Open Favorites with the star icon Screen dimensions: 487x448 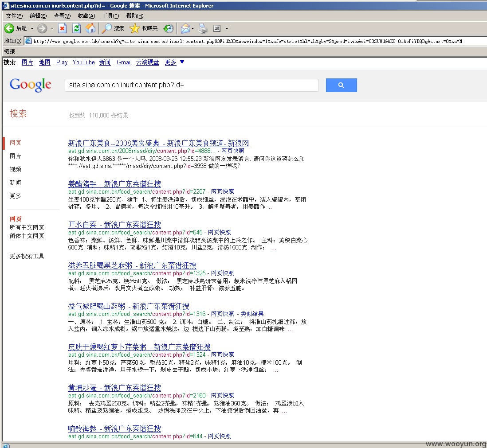tap(144, 28)
